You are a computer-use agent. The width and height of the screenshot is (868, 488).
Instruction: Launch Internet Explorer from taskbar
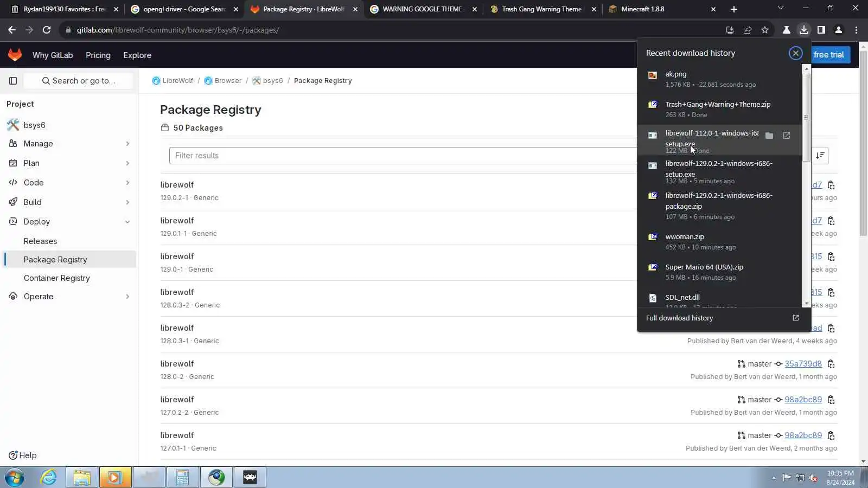(48, 478)
